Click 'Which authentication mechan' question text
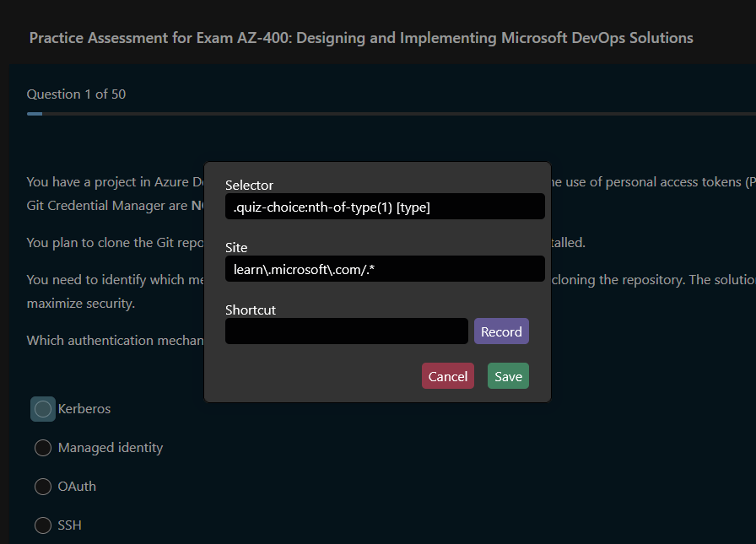The width and height of the screenshot is (756, 544). [x=116, y=341]
